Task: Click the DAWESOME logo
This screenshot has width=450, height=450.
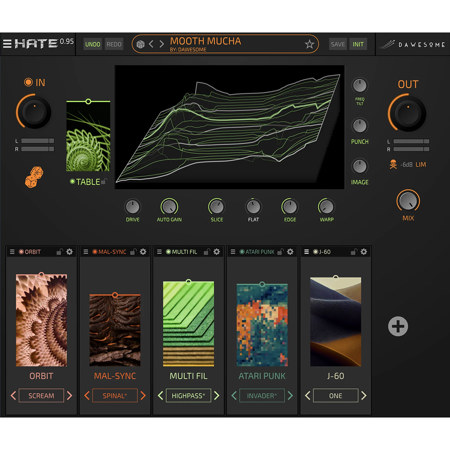Action: click(x=413, y=44)
